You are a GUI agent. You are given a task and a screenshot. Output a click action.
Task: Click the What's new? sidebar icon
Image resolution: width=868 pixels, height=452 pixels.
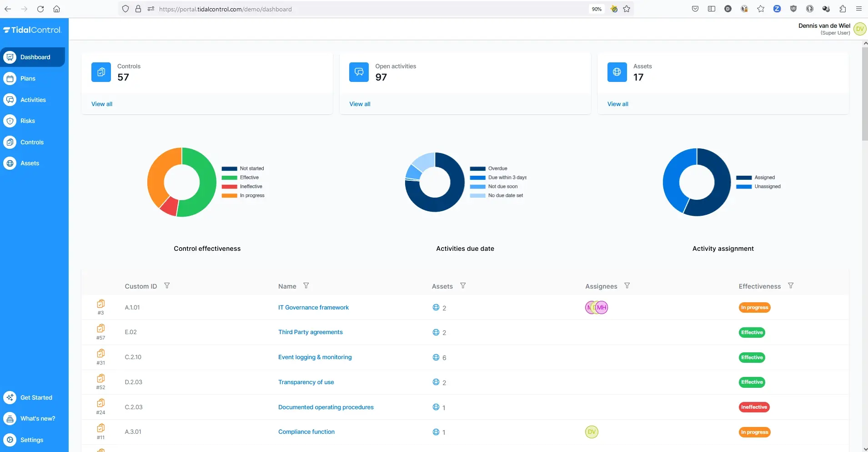click(10, 419)
